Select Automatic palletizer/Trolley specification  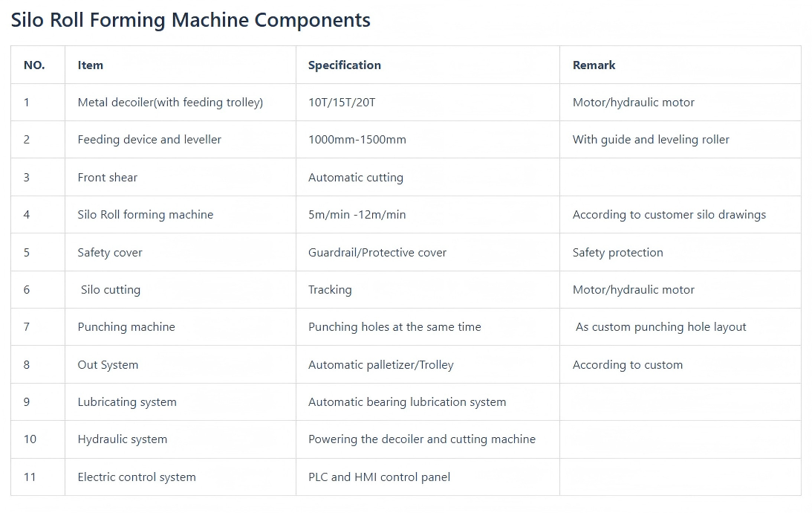380,365
